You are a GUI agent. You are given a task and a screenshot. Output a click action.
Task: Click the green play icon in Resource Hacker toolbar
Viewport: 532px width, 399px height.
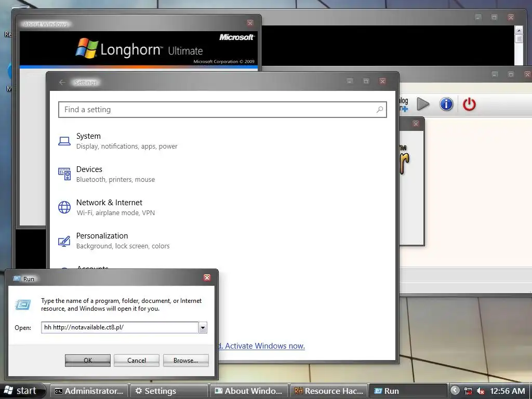pyautogui.click(x=423, y=104)
